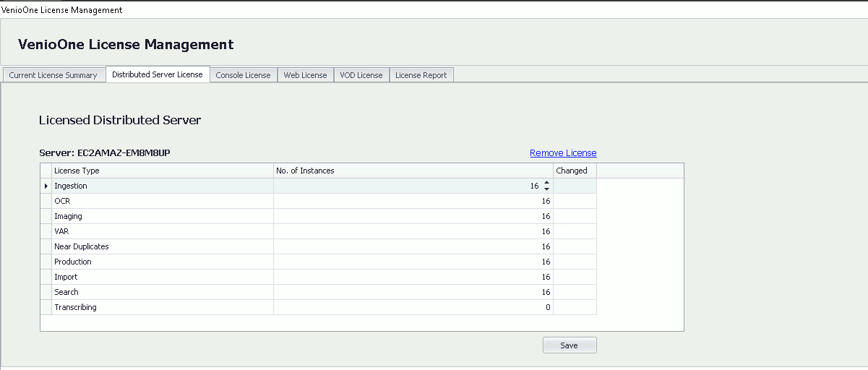Image resolution: width=868 pixels, height=370 pixels.
Task: Click the Imaging instances count cell
Action: coord(413,216)
